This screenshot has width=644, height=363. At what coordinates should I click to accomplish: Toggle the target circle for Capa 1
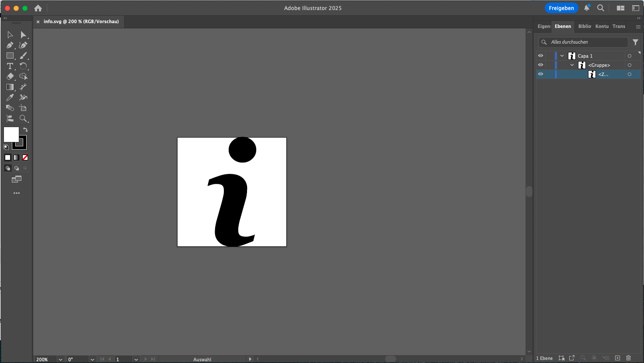[x=630, y=56]
